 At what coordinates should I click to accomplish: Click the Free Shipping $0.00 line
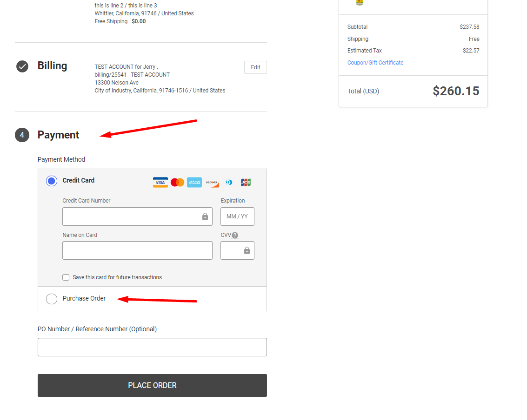(120, 21)
